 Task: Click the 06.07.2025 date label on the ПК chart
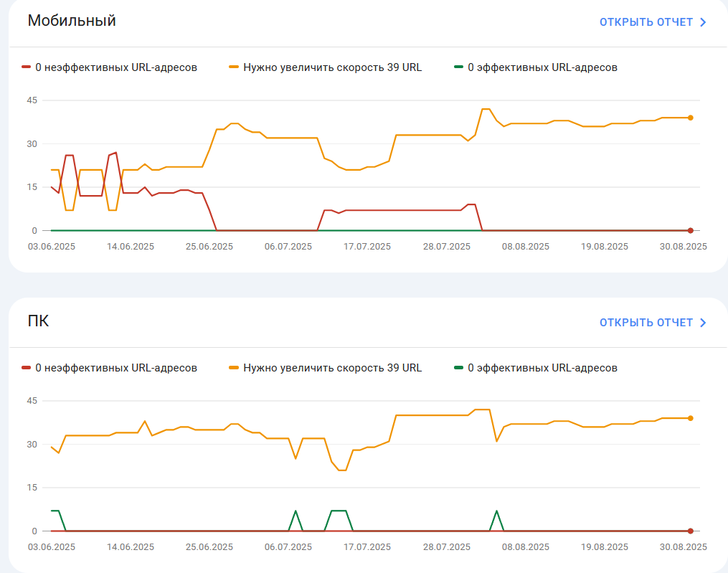pyautogui.click(x=288, y=547)
